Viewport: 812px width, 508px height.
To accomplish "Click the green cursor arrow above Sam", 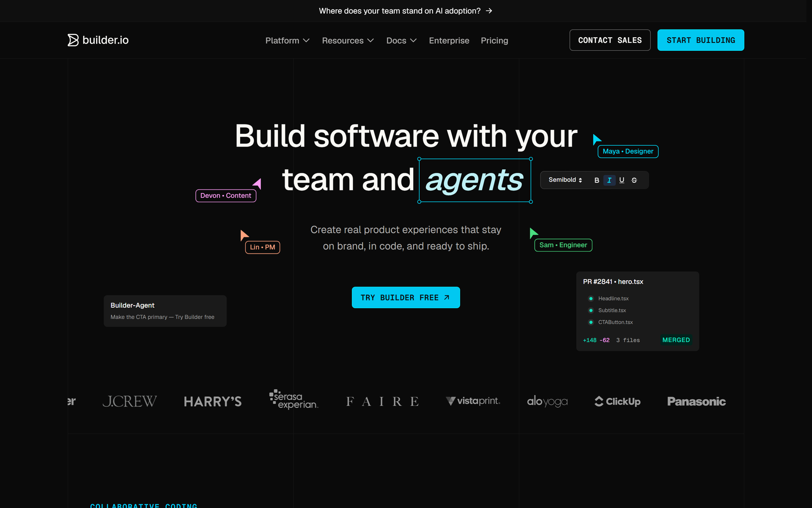I will 534,233.
